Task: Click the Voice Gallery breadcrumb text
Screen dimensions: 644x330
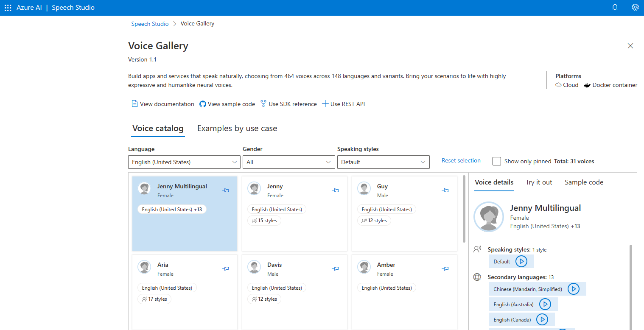Action: [x=197, y=24]
